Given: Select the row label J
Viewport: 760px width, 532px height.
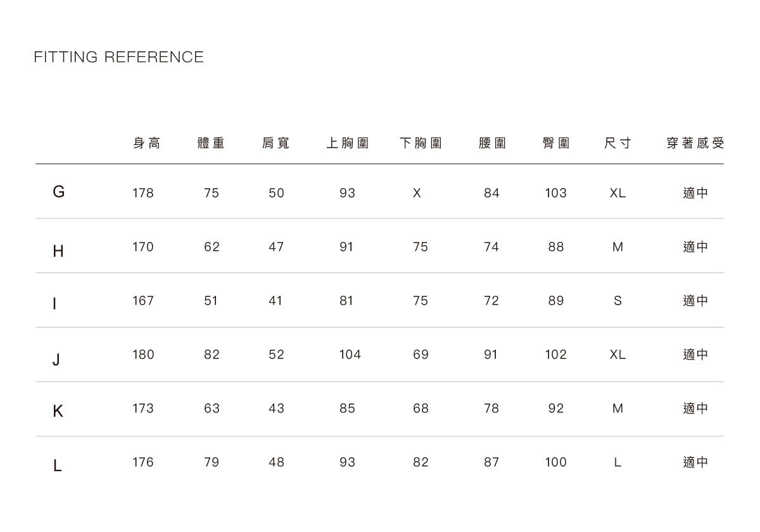Looking at the screenshot, I should (57, 360).
